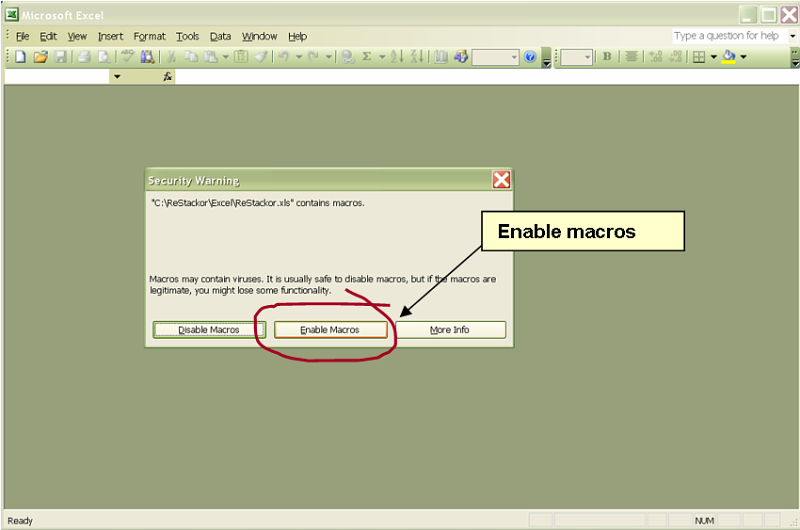Viewport: 800px width, 530px height.
Task: Open the Data menu
Action: pyautogui.click(x=220, y=36)
